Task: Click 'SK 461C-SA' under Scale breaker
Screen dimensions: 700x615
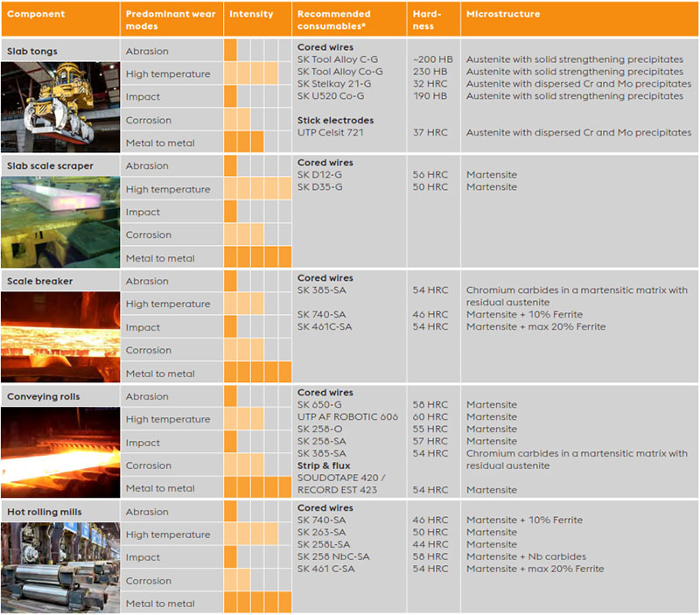Action: (x=325, y=326)
